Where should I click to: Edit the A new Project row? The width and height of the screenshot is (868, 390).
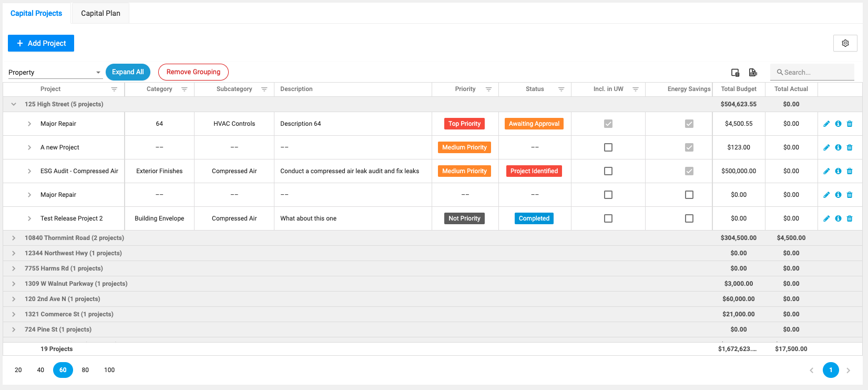(x=826, y=147)
